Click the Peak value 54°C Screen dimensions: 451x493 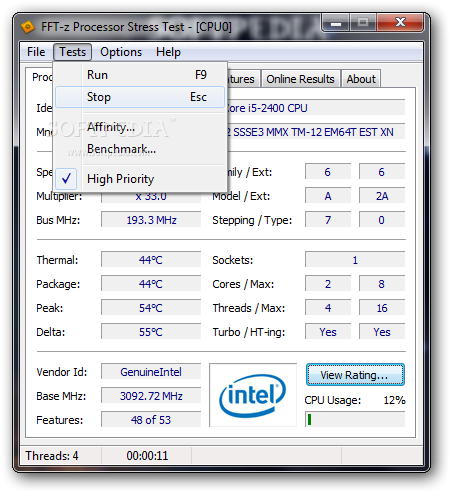click(151, 308)
